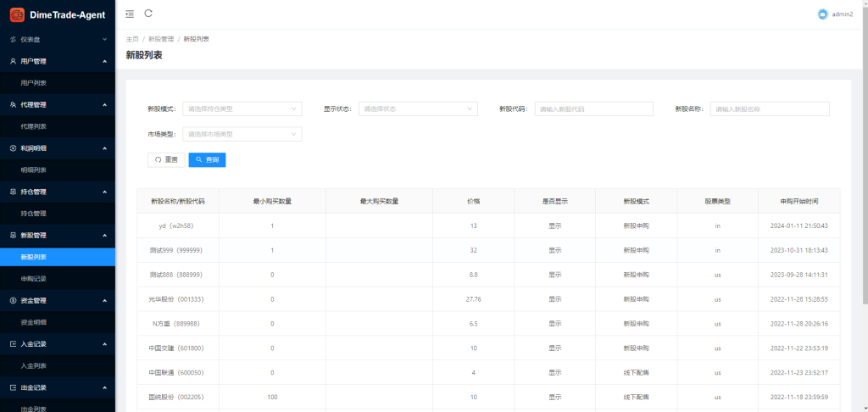Click the 仪表盘 dashboard icon

[x=13, y=39]
